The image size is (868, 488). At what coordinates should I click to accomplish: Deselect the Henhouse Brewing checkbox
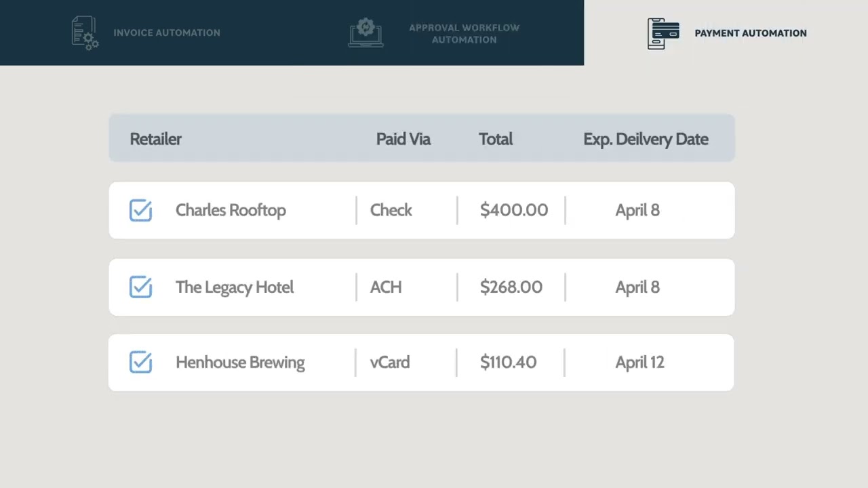[x=140, y=362]
